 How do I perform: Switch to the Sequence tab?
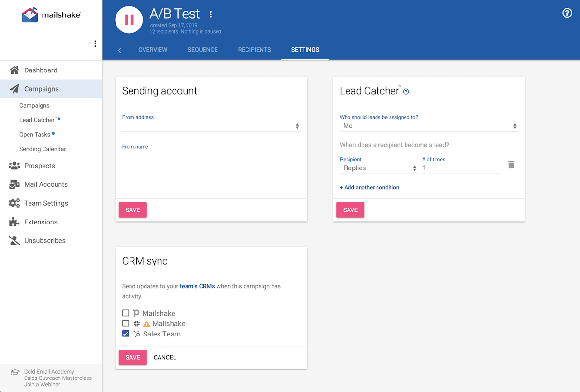coord(203,50)
